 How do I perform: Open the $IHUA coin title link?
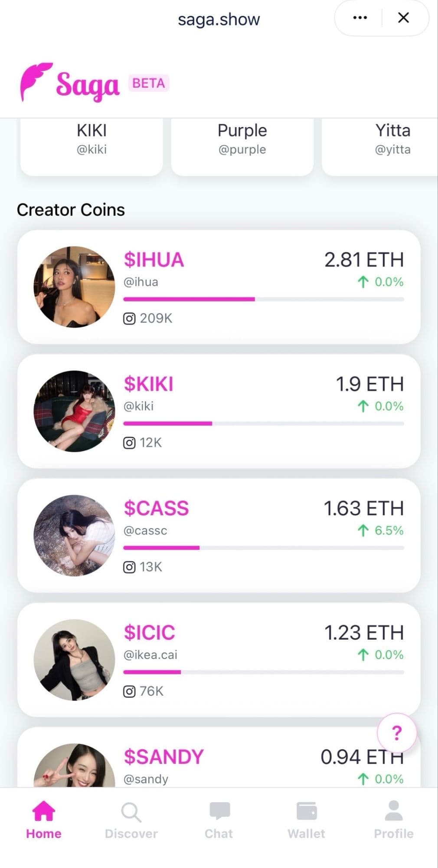pyautogui.click(x=154, y=260)
